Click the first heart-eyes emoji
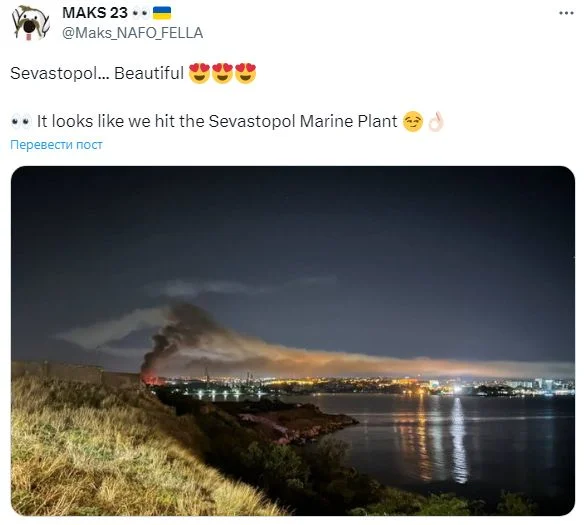Viewport: 587px width, 525px height. click(200, 73)
